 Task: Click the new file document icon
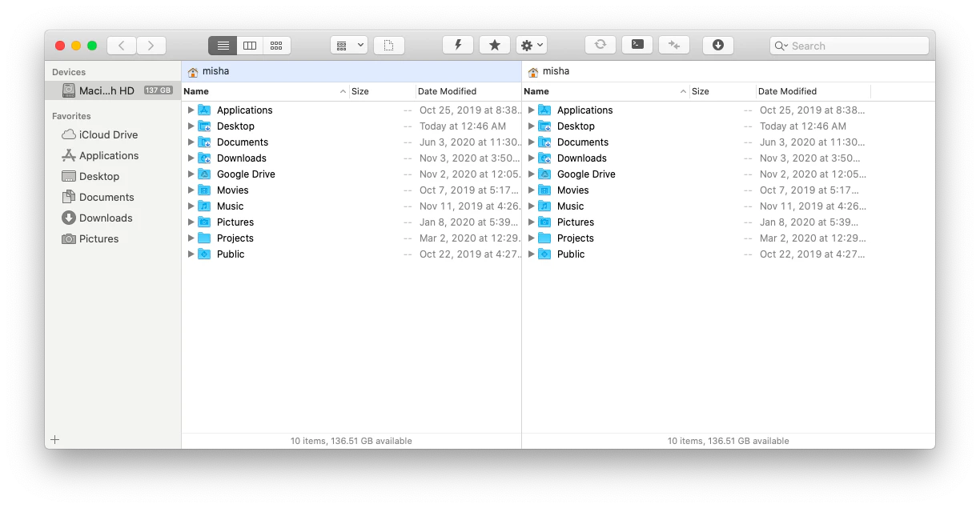point(388,46)
